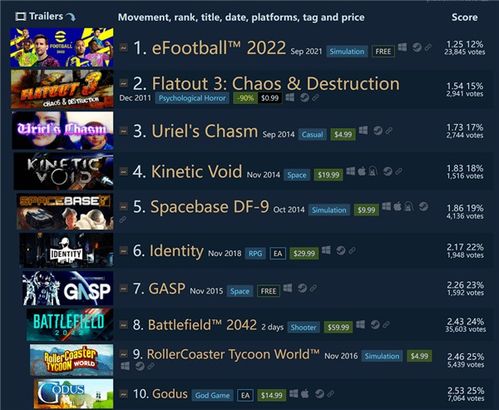
Task: Toggle the Trailers option in the header
Action: (x=45, y=16)
